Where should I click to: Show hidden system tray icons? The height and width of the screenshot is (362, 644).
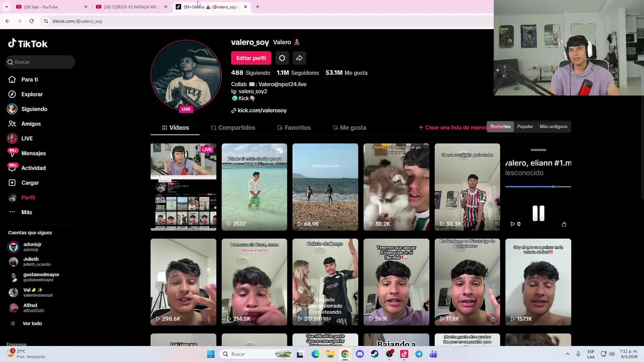click(567, 354)
